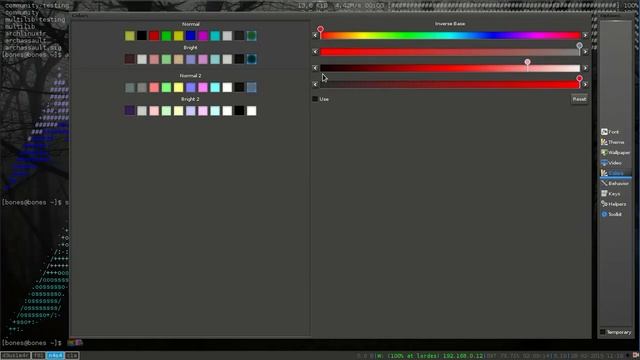Image resolution: width=640 pixels, height=360 pixels.
Task: Open the Theme settings icon
Action: coord(604,142)
